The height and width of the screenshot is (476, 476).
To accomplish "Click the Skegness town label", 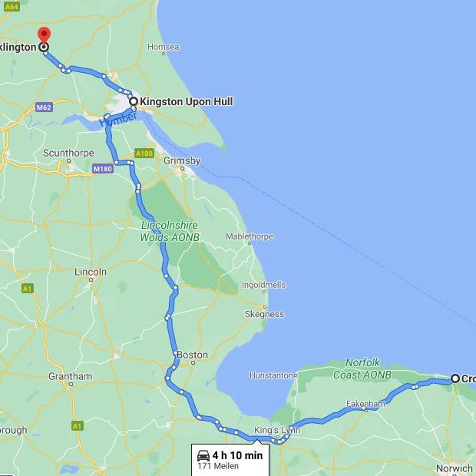I will 264,314.
